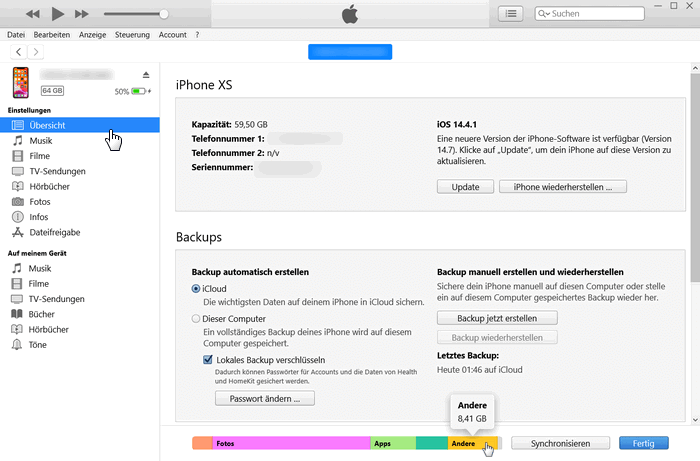Image resolution: width=700 pixels, height=461 pixels.
Task: Select the Dieser Computer radio button
Action: (196, 319)
